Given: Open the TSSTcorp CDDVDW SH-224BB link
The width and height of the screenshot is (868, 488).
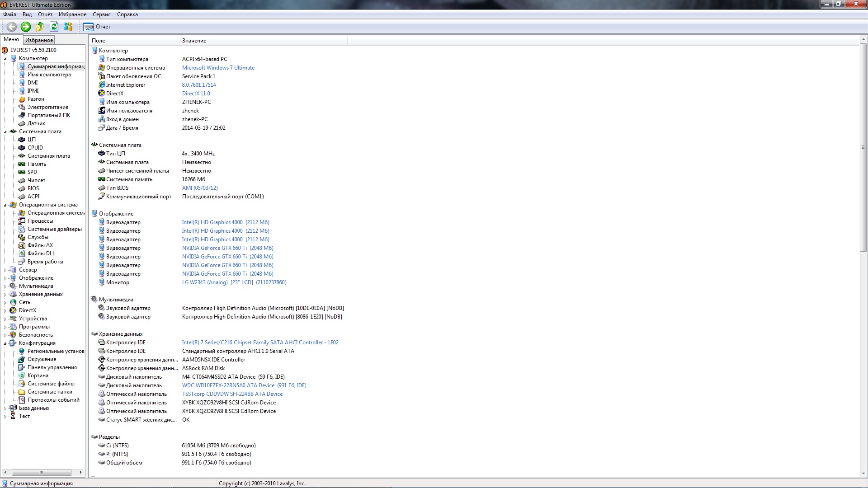Looking at the screenshot, I should click(x=232, y=394).
